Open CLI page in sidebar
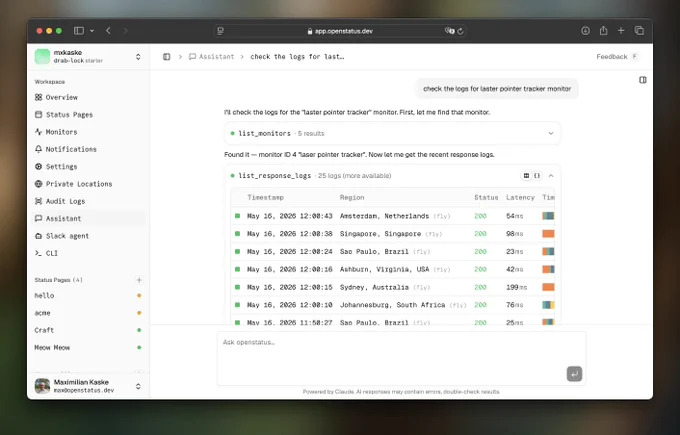 click(x=88, y=253)
